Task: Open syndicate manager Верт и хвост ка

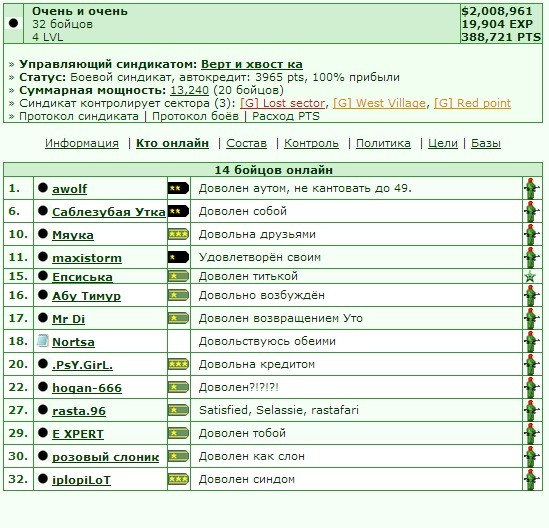Action: pyautogui.click(x=252, y=64)
